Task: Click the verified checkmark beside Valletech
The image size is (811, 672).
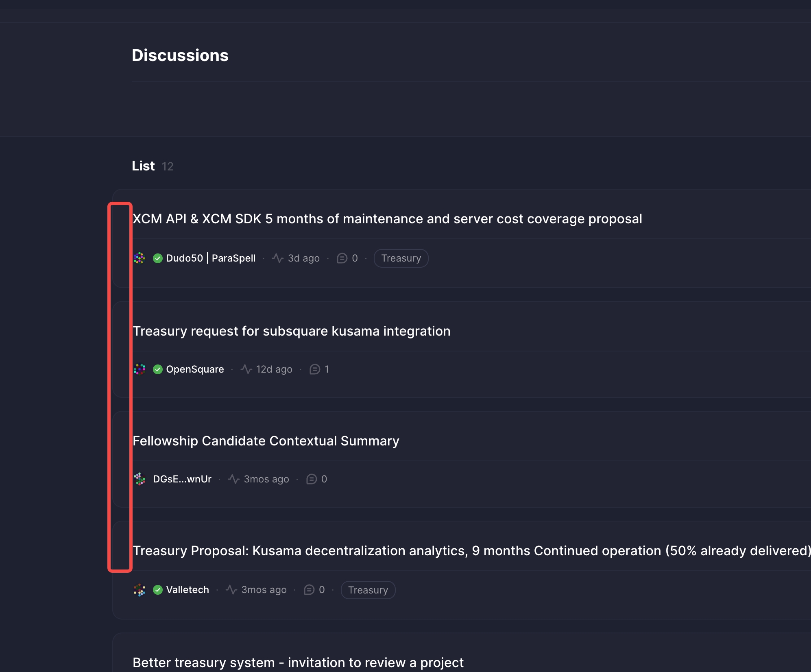Action: tap(158, 589)
